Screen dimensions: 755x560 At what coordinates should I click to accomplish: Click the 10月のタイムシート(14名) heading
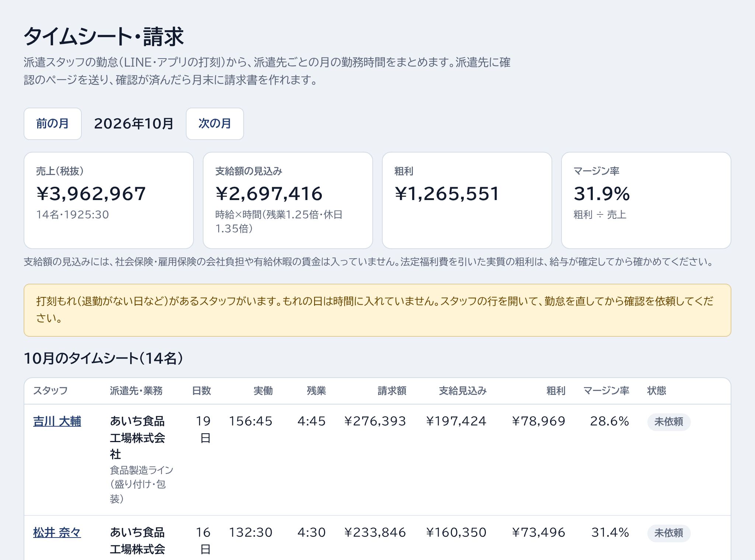[104, 358]
